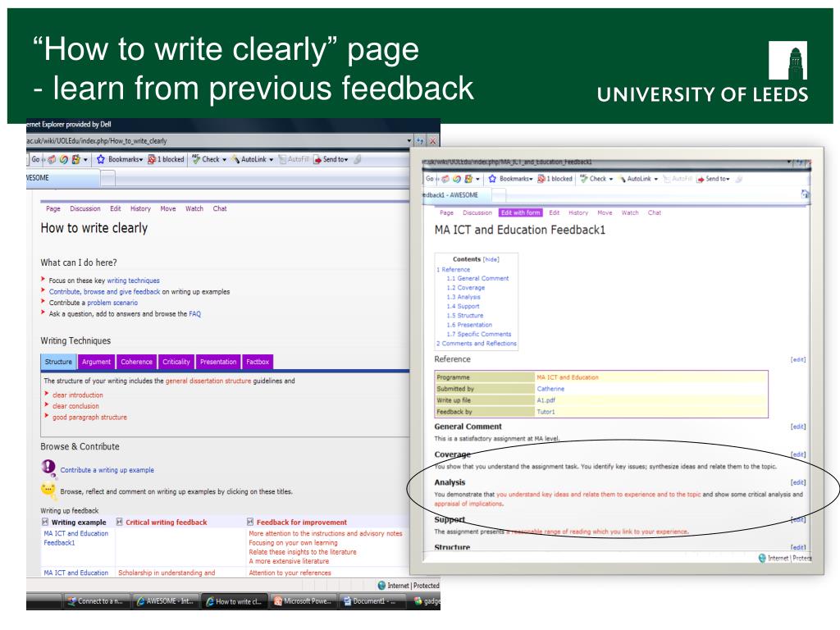The image size is (840, 630).
Task: Click 'Edit with form' tab on Feedback1 page
Action: pyautogui.click(x=520, y=212)
